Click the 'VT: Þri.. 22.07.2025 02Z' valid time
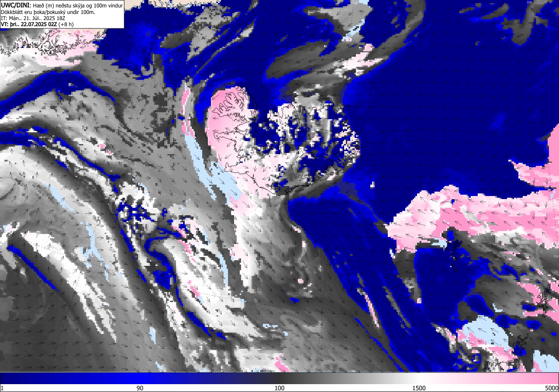559x392 pixels. [29, 24]
